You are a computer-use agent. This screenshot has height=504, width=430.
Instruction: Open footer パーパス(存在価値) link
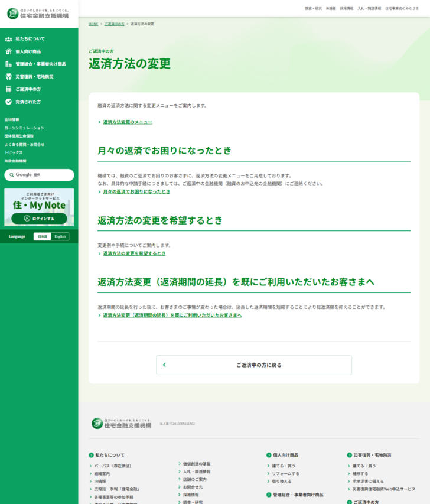point(112,466)
